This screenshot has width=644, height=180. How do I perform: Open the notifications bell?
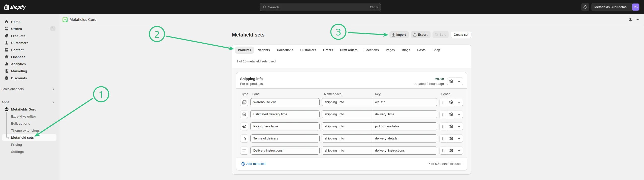coord(585,7)
